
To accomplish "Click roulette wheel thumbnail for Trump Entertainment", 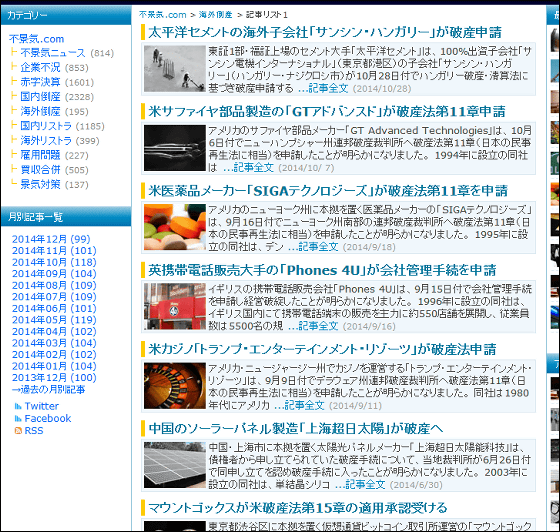I will click(x=175, y=386).
